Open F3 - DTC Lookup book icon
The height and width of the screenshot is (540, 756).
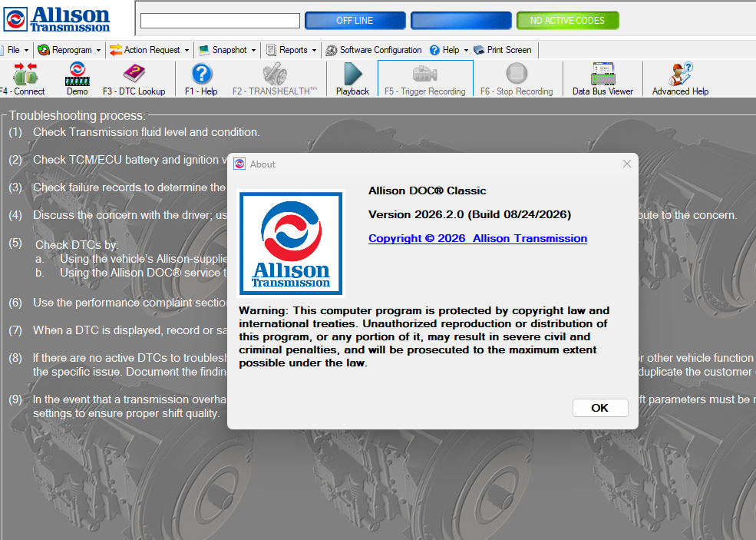point(134,74)
